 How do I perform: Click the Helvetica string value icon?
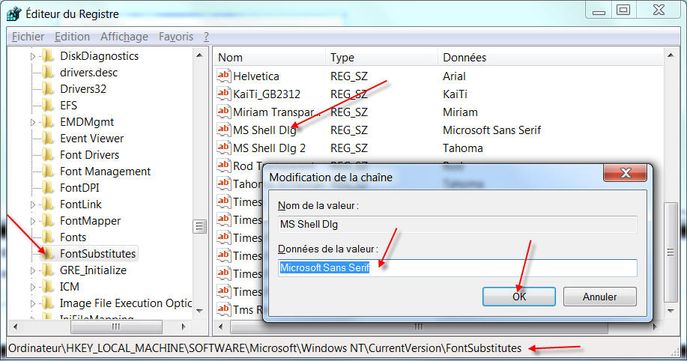coord(223,76)
